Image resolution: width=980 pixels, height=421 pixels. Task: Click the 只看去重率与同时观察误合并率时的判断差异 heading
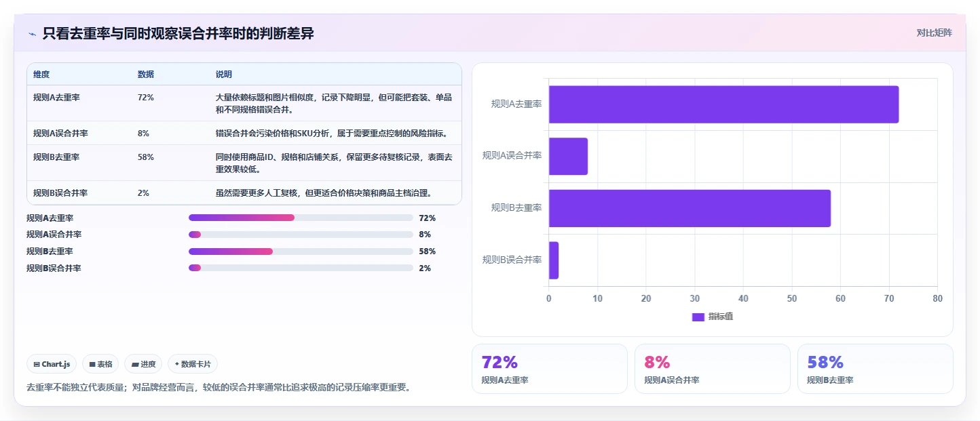coord(178,33)
